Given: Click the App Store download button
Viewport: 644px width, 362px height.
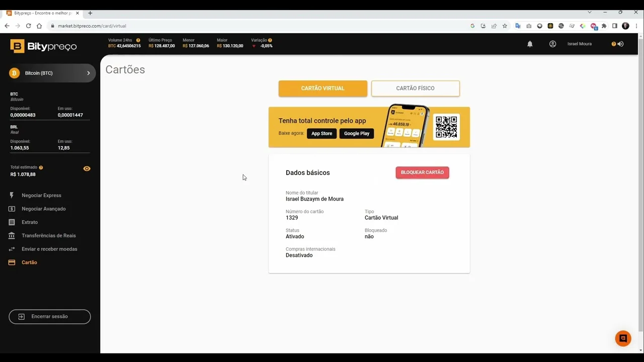Looking at the screenshot, I should tap(321, 134).
